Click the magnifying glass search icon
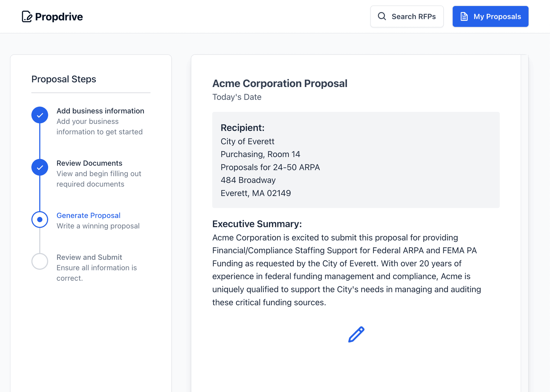This screenshot has height=392, width=550. 382,16
